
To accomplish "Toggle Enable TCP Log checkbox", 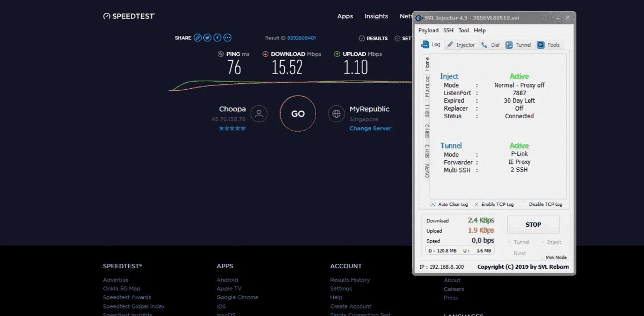I will click(x=476, y=204).
